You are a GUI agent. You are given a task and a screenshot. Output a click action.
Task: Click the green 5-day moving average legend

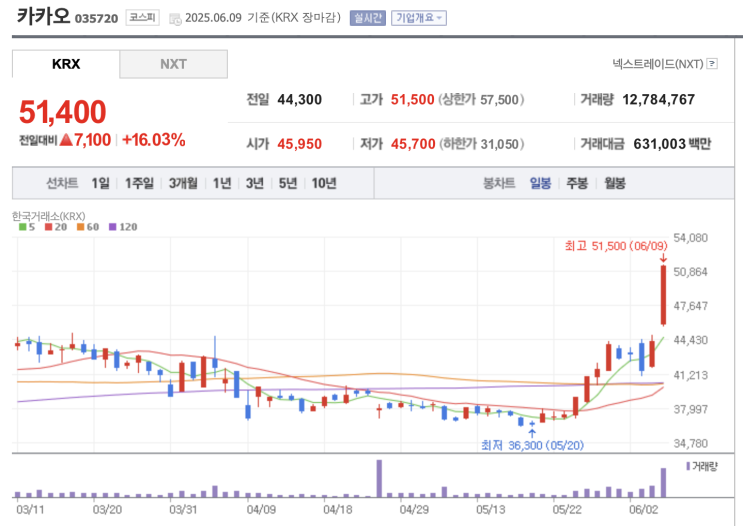coord(27,227)
